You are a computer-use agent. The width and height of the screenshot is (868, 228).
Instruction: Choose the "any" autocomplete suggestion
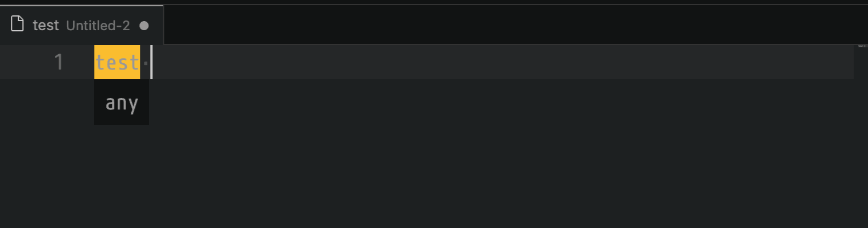pyautogui.click(x=122, y=103)
